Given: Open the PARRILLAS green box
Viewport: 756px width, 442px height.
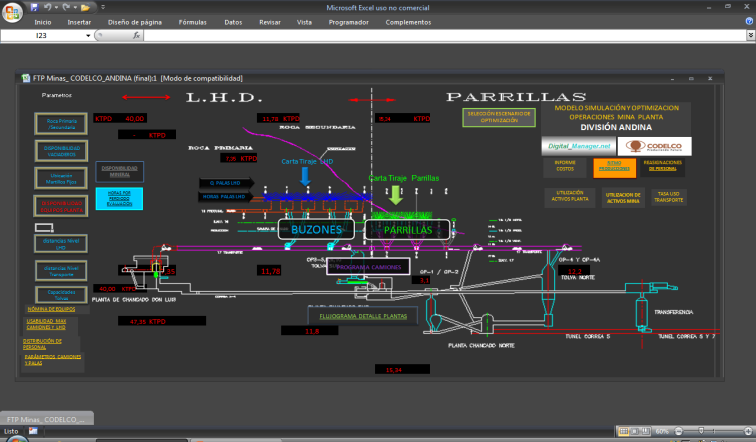Looking at the screenshot, I should (408, 230).
